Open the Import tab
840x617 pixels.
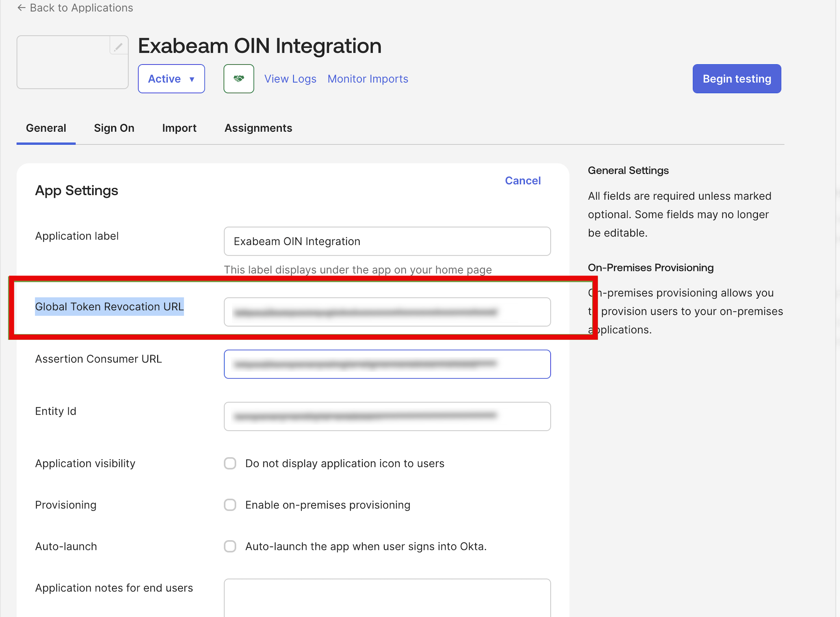pos(179,128)
